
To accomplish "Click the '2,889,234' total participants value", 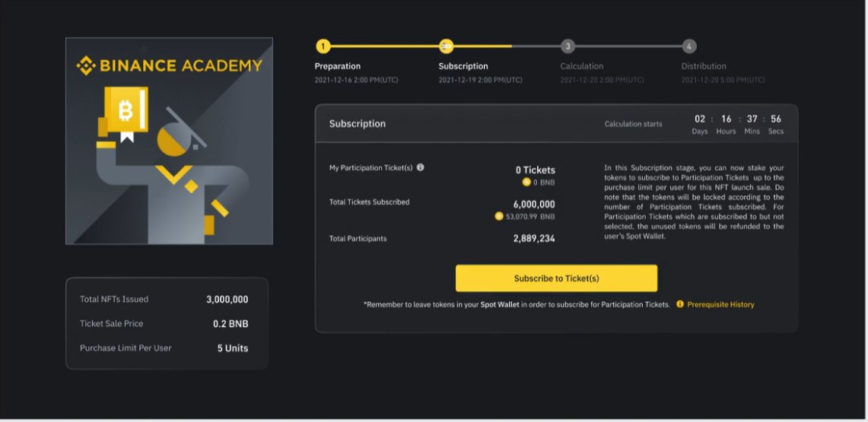I will pyautogui.click(x=533, y=239).
